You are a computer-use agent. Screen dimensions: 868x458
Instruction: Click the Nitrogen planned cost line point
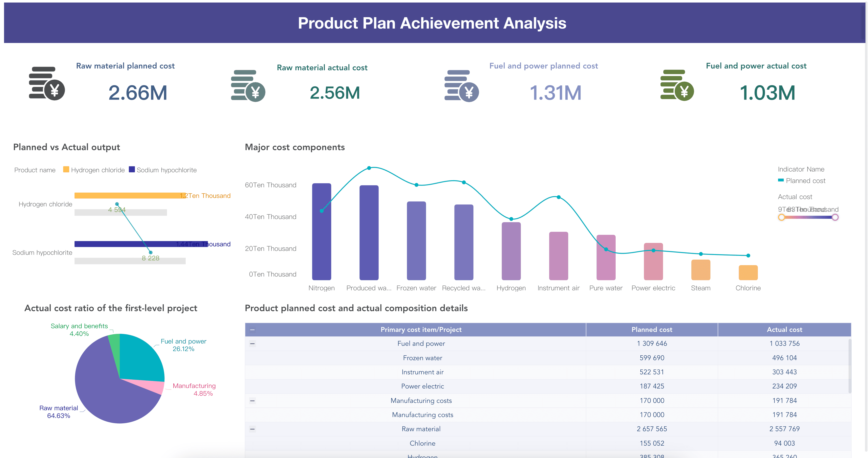point(321,211)
